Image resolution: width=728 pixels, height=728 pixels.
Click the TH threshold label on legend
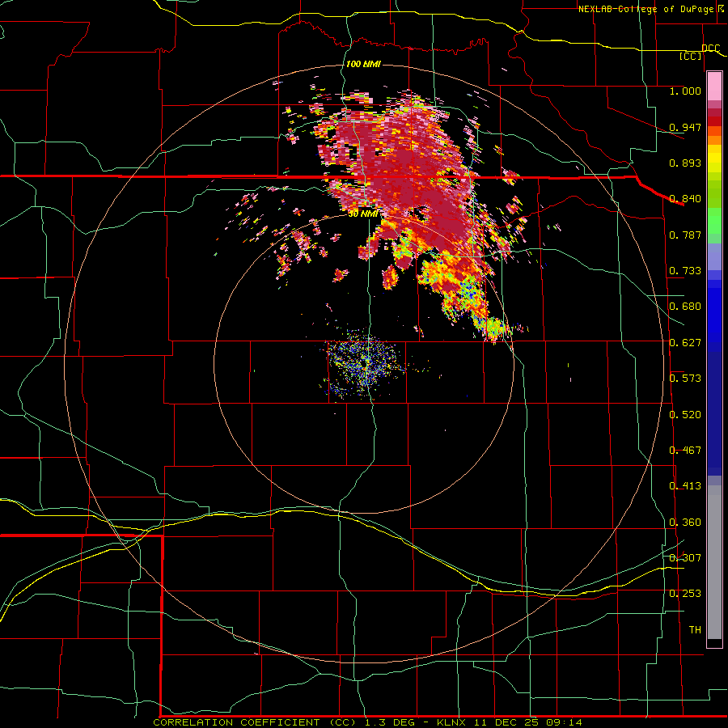click(x=695, y=630)
